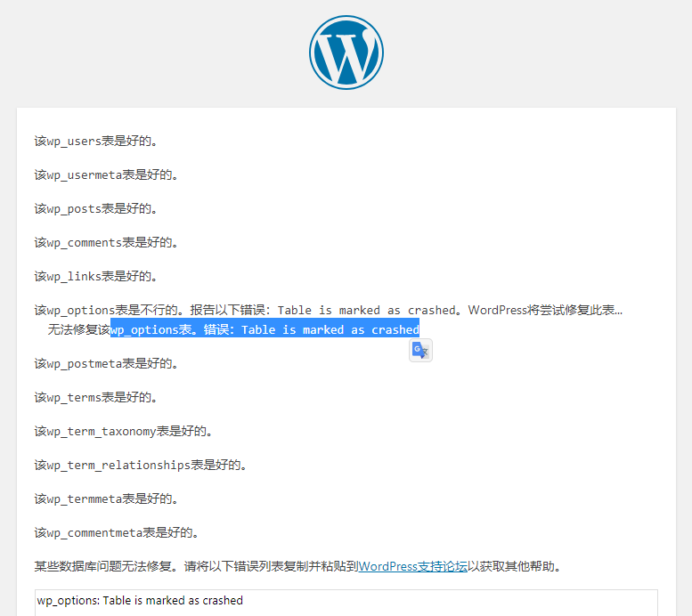Click the text 该wp_comments表是好的
The height and width of the screenshot is (616, 692).
(106, 242)
